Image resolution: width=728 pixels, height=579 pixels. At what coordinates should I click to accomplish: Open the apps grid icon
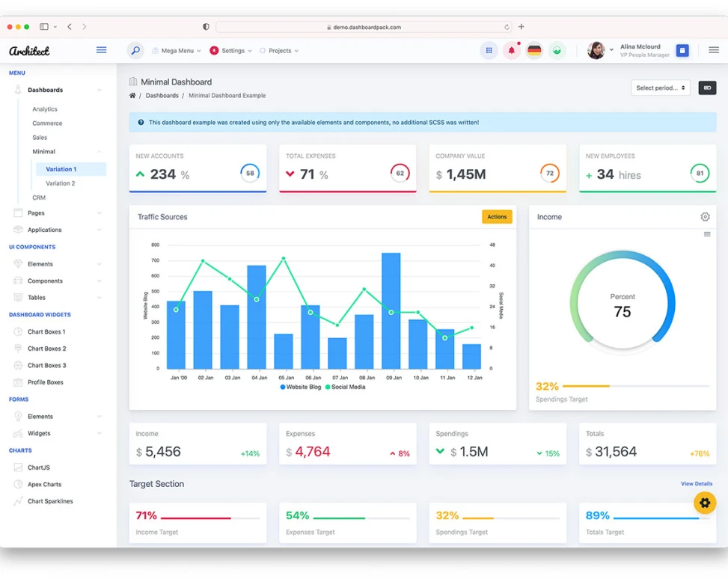(x=489, y=50)
